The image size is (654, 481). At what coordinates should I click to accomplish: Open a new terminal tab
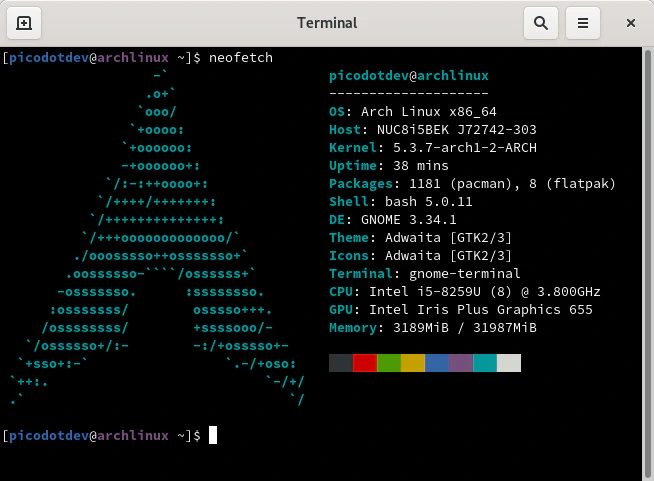click(x=24, y=22)
